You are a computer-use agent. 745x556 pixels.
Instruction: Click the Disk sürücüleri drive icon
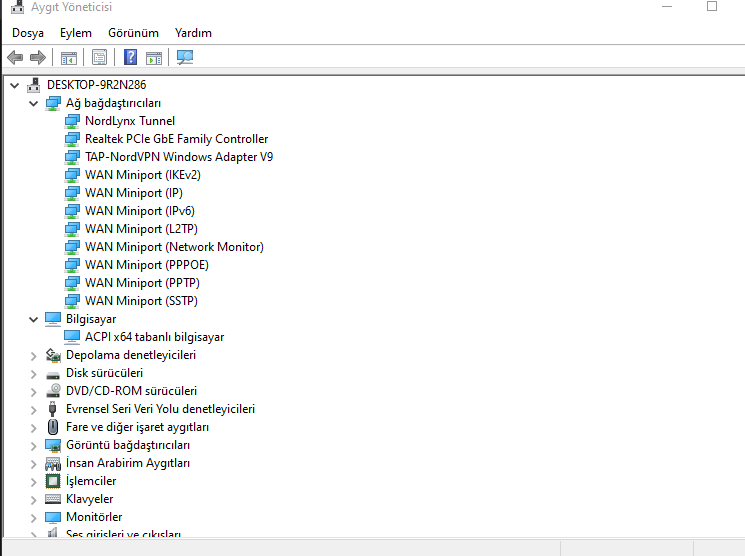pos(53,374)
